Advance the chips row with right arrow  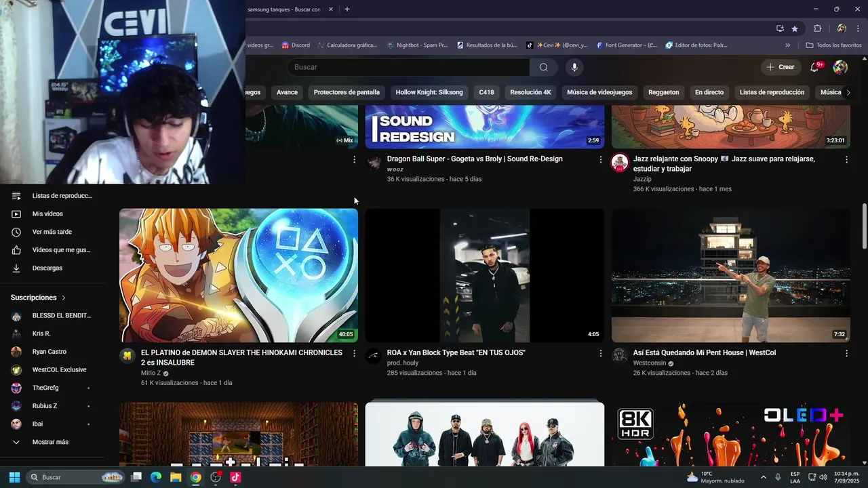[848, 92]
